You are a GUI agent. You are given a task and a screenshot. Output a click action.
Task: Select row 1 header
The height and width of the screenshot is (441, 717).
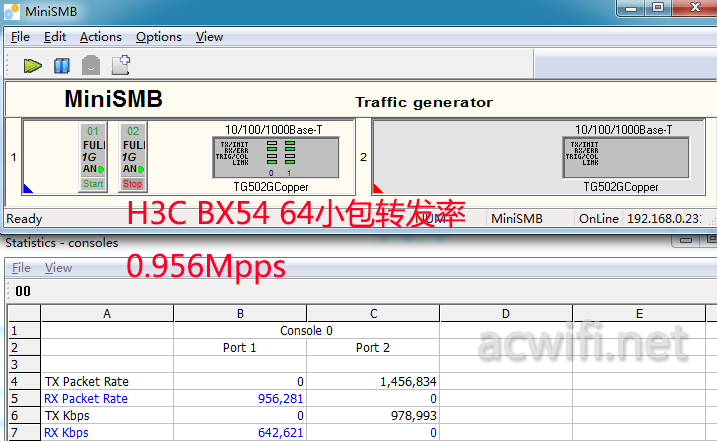coord(24,331)
